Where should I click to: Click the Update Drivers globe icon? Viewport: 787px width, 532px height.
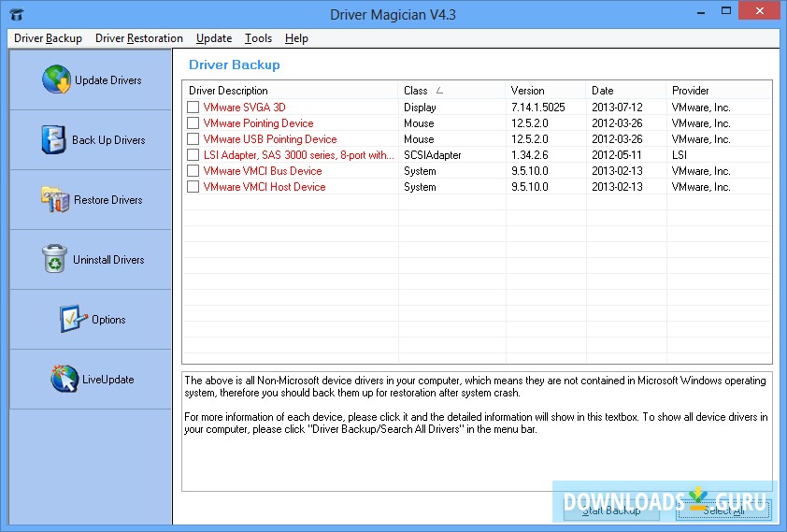pyautogui.click(x=56, y=80)
